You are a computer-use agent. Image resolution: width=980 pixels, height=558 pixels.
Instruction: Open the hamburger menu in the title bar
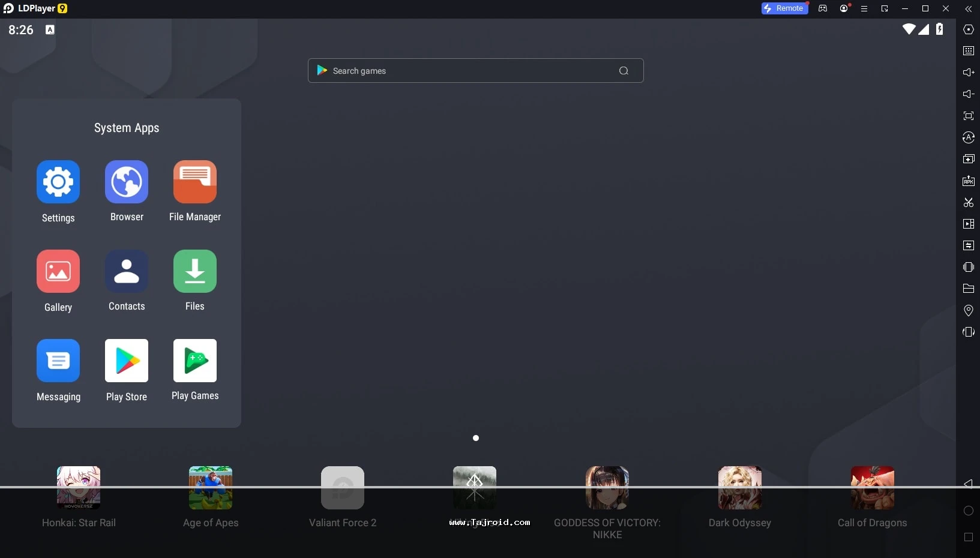864,9
